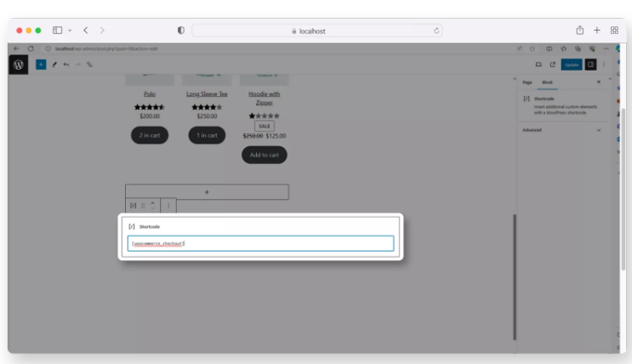Open Safari sidebar dropdown chevron
Viewport: 632px width, 364px height.
point(70,30)
